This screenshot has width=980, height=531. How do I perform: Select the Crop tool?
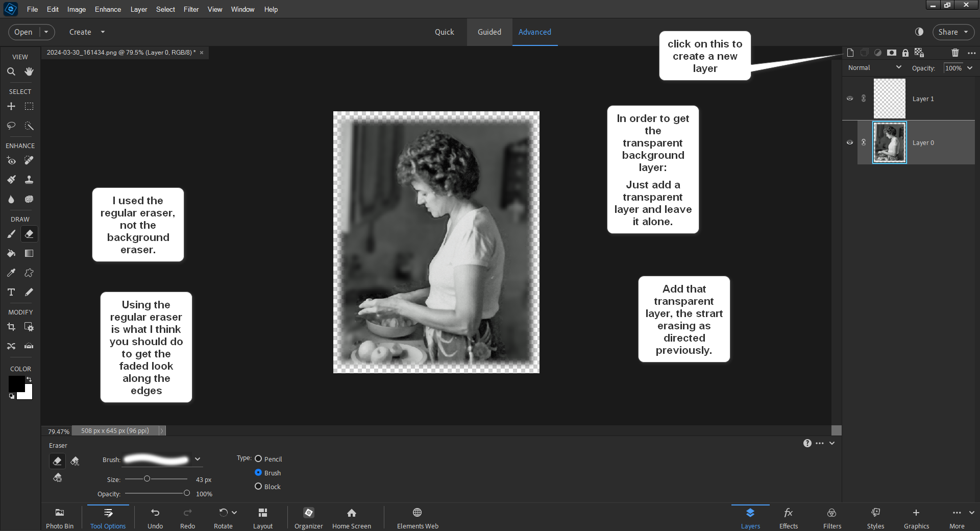tap(11, 327)
